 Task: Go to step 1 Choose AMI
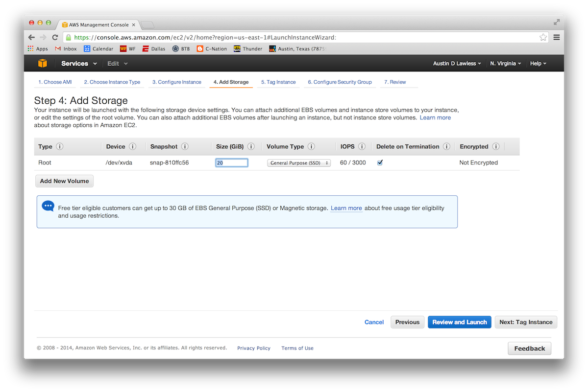point(55,82)
